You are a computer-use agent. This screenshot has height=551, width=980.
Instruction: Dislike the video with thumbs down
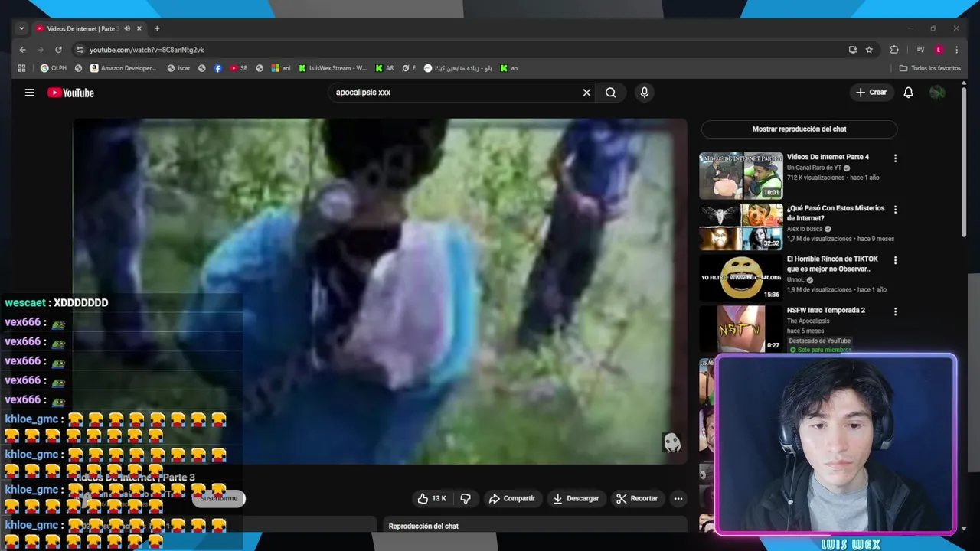coord(465,498)
